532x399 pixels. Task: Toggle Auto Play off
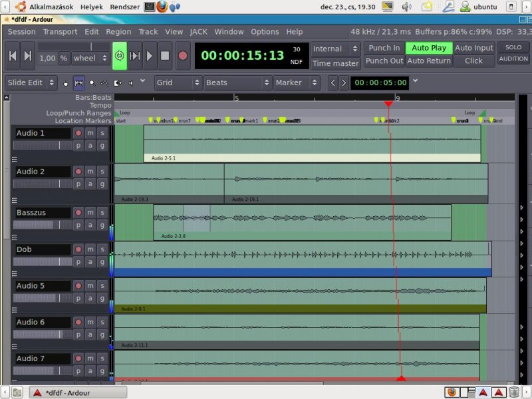click(x=429, y=48)
